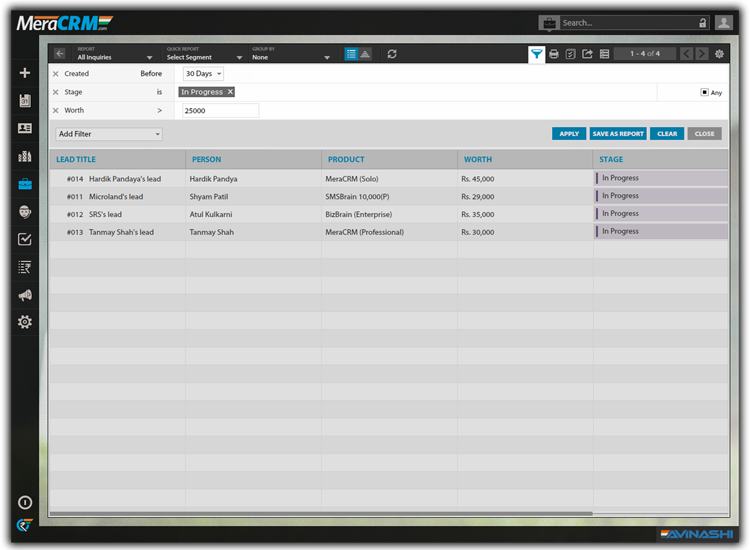Click the Save As Report button
750x550 pixels.
[618, 134]
